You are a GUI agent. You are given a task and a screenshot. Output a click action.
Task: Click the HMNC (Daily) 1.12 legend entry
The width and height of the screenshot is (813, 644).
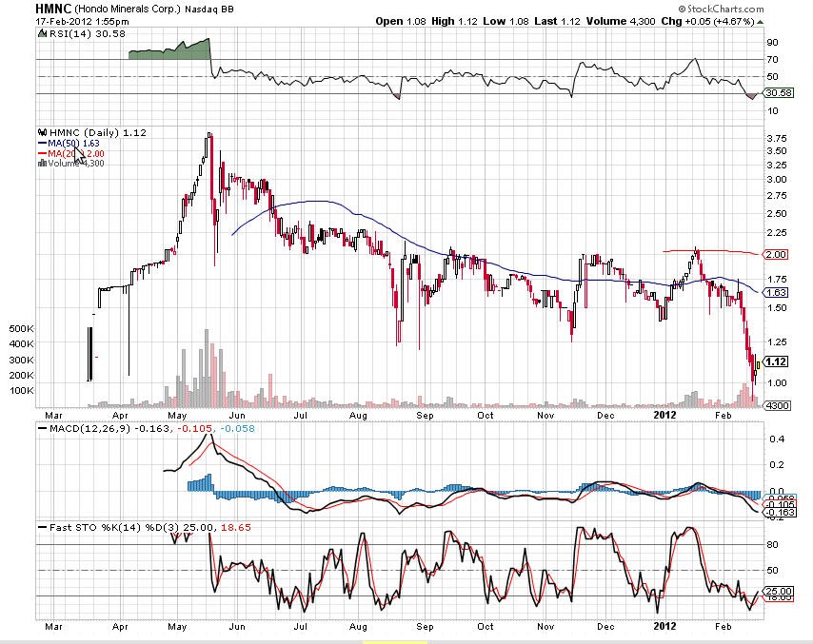pyautogui.click(x=98, y=132)
